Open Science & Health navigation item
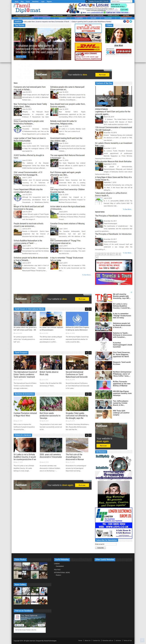146x644 pixels. point(113,16)
